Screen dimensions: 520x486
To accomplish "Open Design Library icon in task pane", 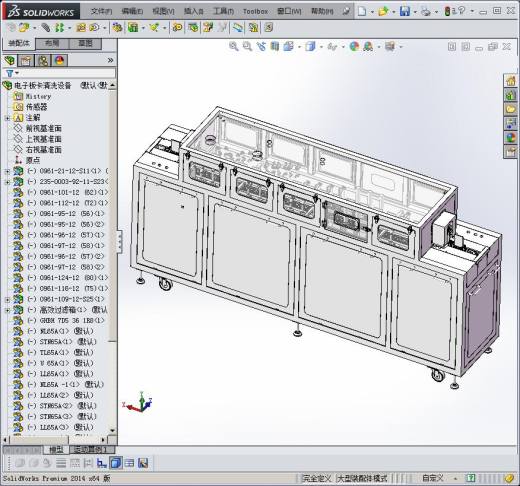I will (x=511, y=95).
